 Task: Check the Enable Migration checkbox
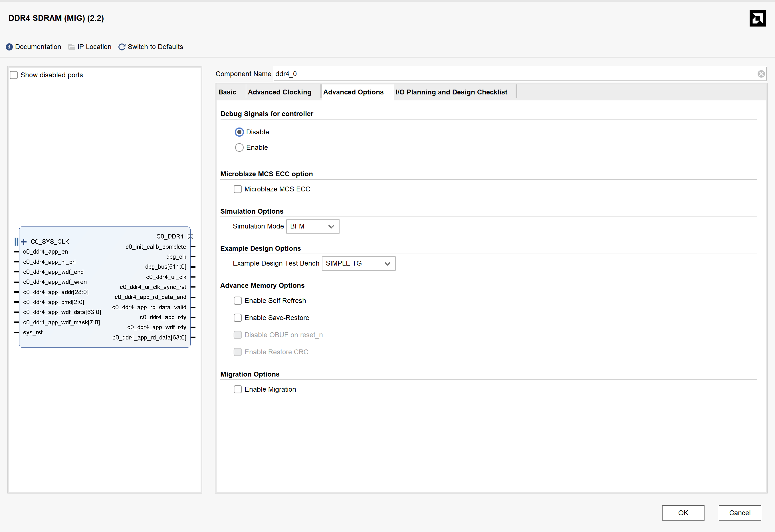tap(237, 390)
